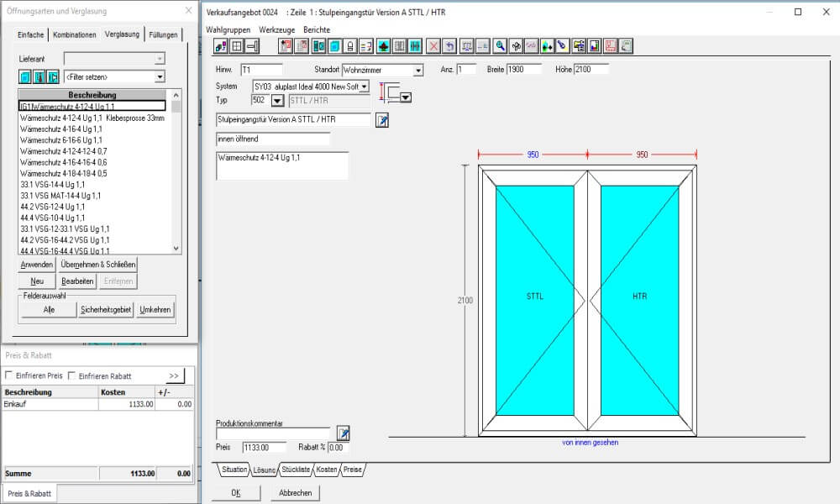Click the first cyan glass icon under Lieferant
The height and width of the screenshot is (504, 840).
(x=25, y=77)
